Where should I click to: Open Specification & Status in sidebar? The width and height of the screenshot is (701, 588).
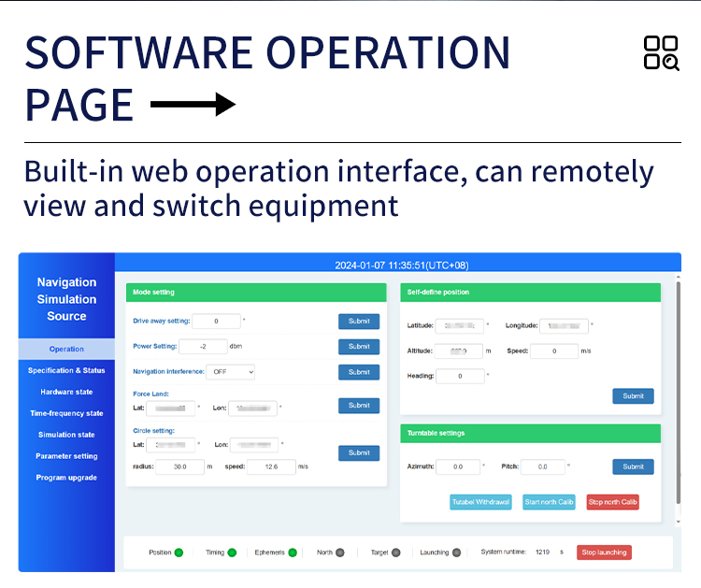[x=66, y=370]
